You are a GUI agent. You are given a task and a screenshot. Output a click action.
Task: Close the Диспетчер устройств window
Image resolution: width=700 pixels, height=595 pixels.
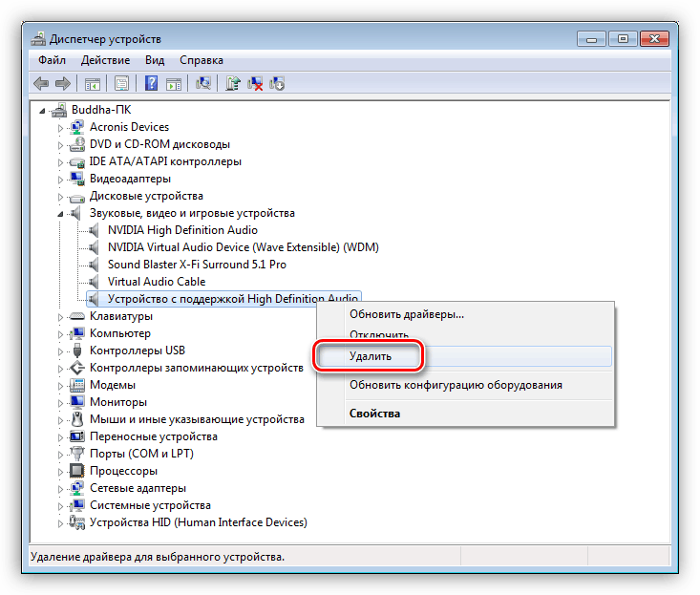point(654,39)
